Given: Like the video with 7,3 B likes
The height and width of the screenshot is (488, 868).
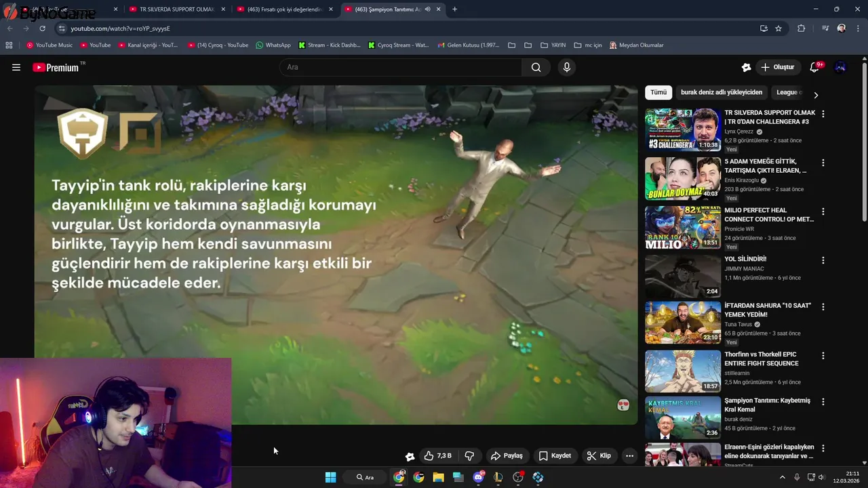Looking at the screenshot, I should pyautogui.click(x=437, y=455).
